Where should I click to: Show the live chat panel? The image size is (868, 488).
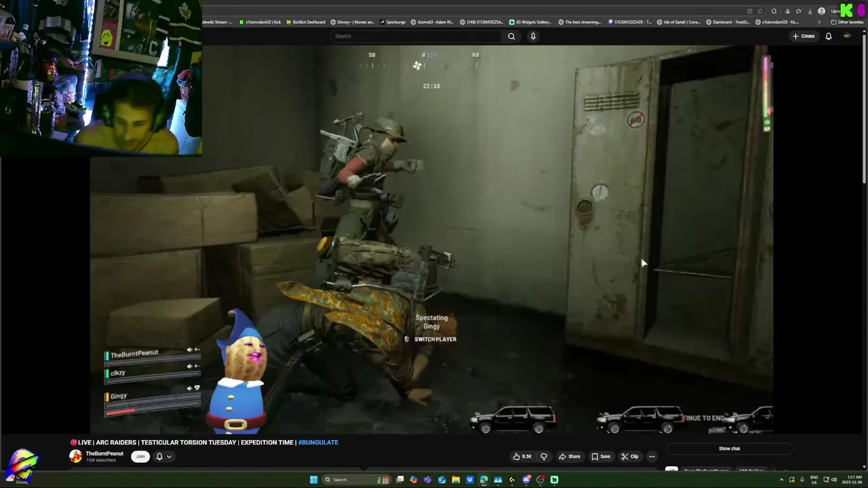pos(729,449)
